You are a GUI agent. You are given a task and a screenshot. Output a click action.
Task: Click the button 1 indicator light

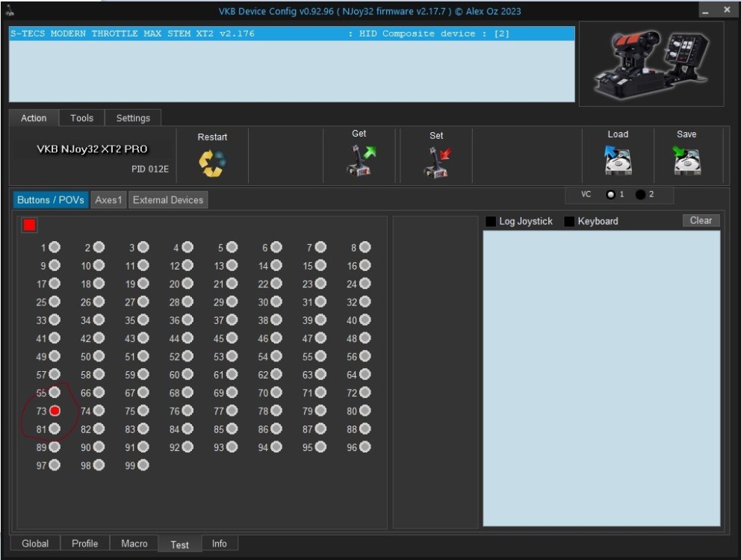[55, 247]
